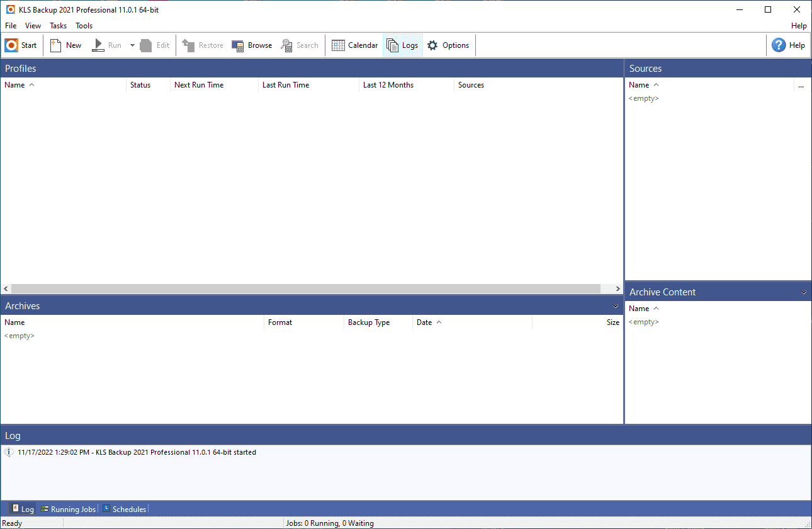Sort archives by the Name column
The height and width of the screenshot is (529, 812).
[x=132, y=322]
